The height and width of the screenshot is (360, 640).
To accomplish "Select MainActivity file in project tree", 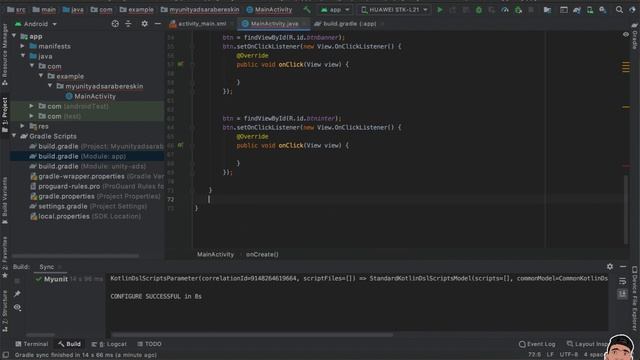I will [91, 96].
